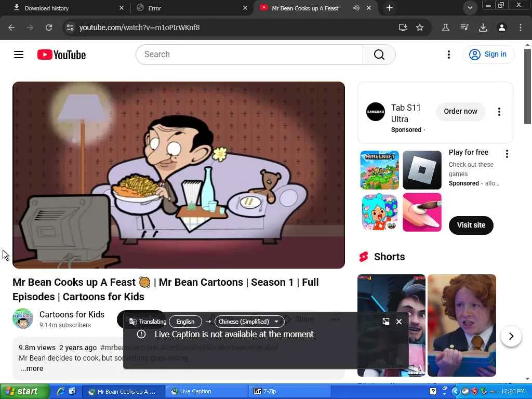Click the 9.8m views text
532x399 pixels.
click(37, 348)
